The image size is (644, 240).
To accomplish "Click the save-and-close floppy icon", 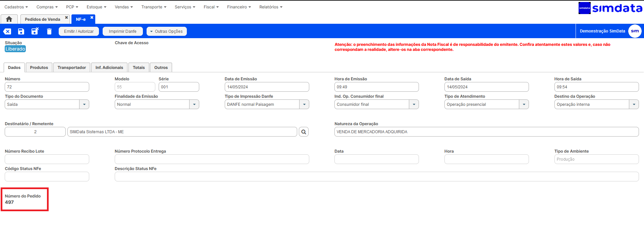I will [35, 31].
